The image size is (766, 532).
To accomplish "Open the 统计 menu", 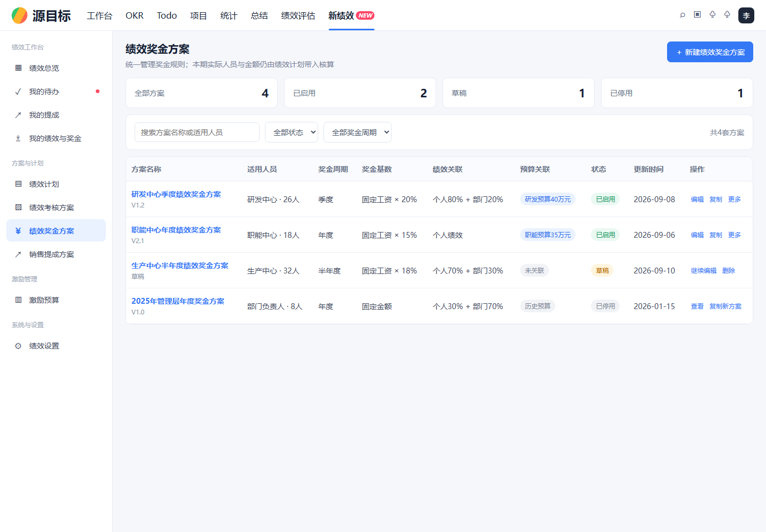I will click(229, 15).
